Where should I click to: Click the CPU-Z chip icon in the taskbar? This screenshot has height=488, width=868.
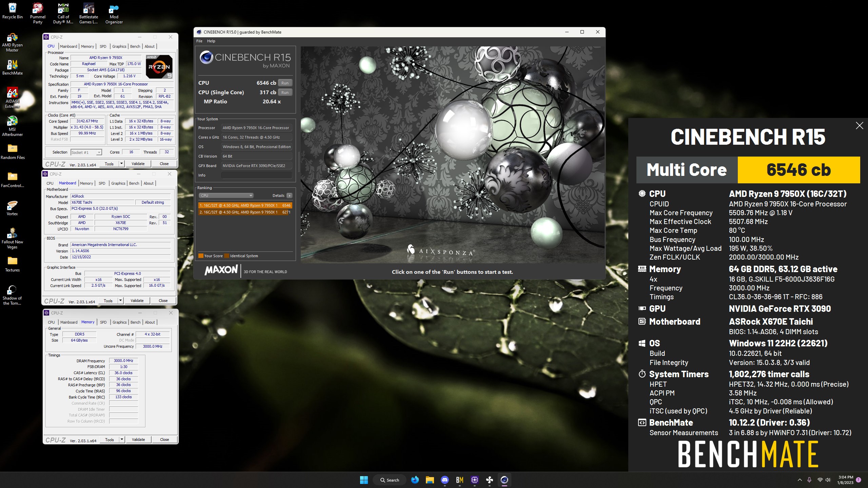[x=475, y=480]
